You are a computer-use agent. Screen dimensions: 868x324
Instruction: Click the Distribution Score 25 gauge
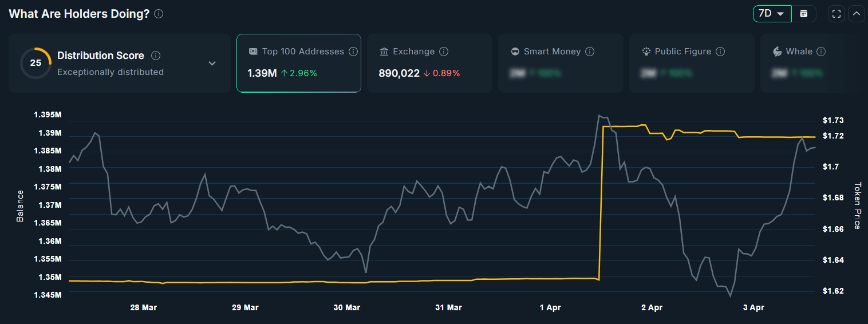coord(35,63)
